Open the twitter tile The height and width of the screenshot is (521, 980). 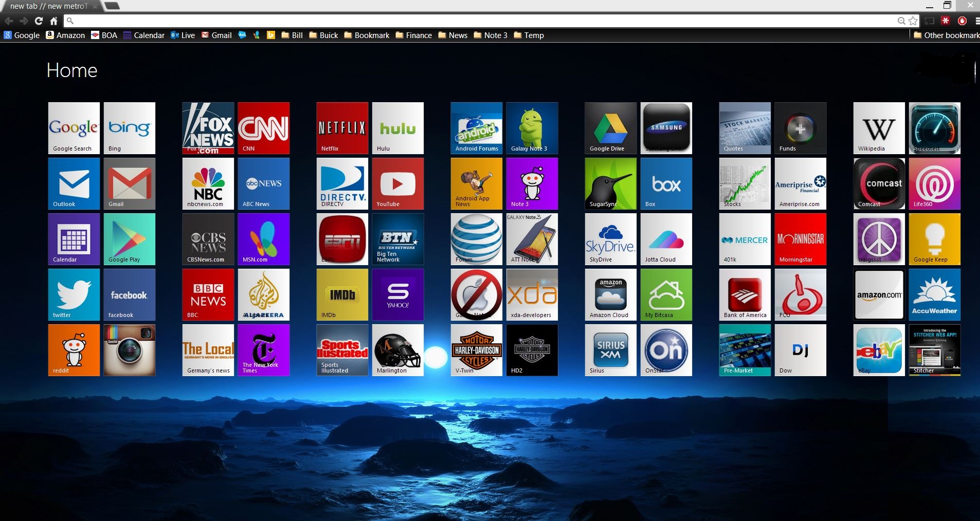tap(74, 294)
